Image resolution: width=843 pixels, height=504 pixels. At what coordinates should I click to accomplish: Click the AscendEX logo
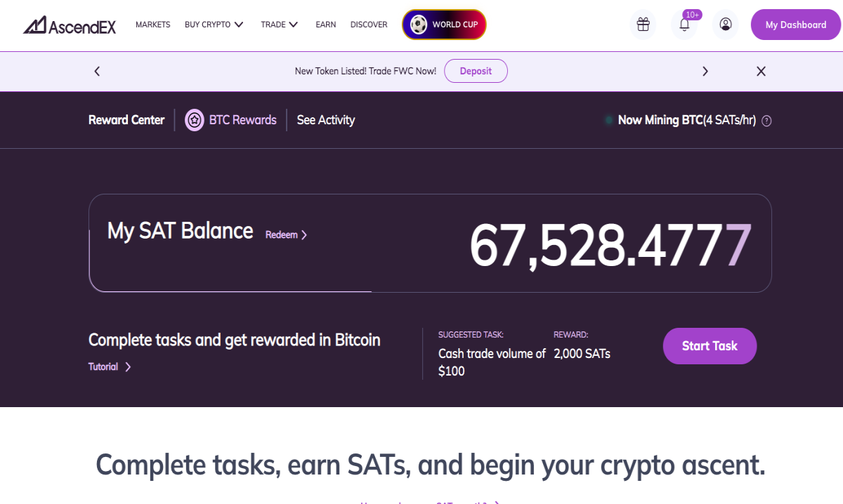tap(69, 25)
